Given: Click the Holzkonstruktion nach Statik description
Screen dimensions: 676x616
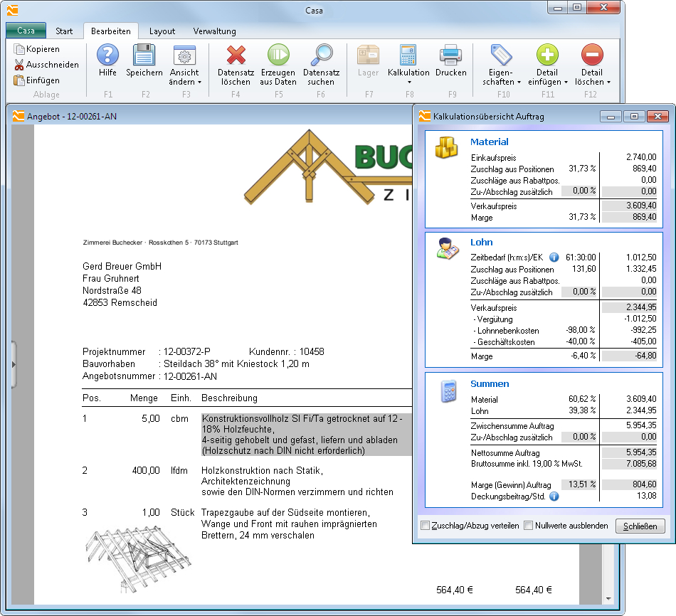Looking at the screenshot, I should tap(297, 481).
